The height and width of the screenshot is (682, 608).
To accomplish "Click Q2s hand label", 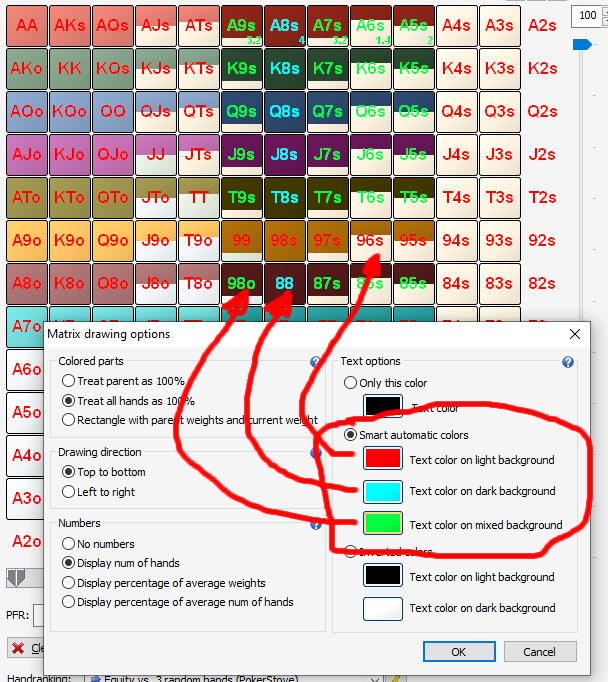I will pyautogui.click(x=542, y=112).
